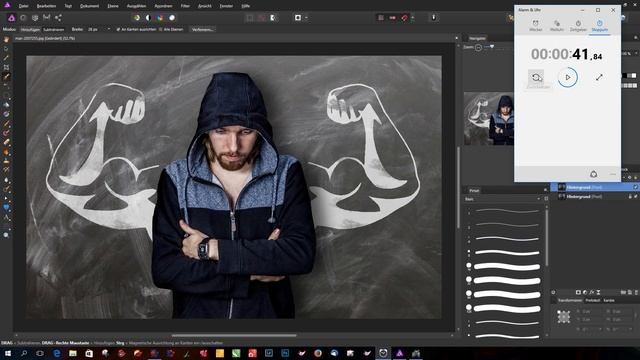This screenshot has height=360, width=640.
Task: Click the canvas horizontal scrollbar
Action: tap(234, 336)
